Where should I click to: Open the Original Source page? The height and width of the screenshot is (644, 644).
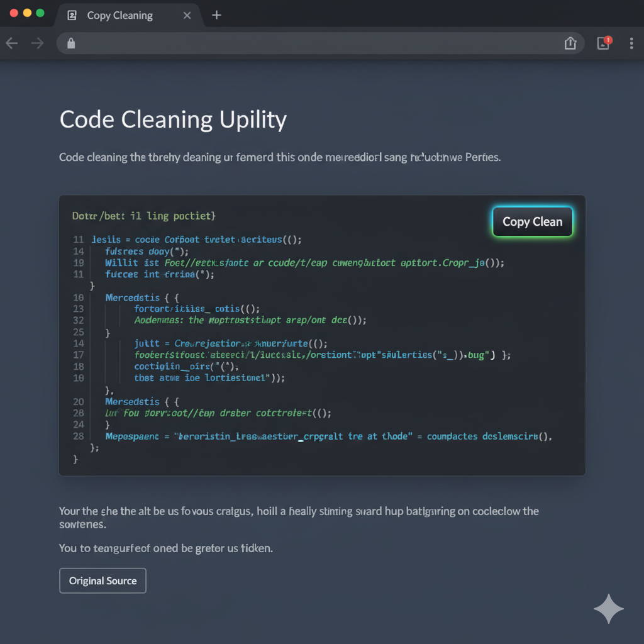tap(103, 580)
